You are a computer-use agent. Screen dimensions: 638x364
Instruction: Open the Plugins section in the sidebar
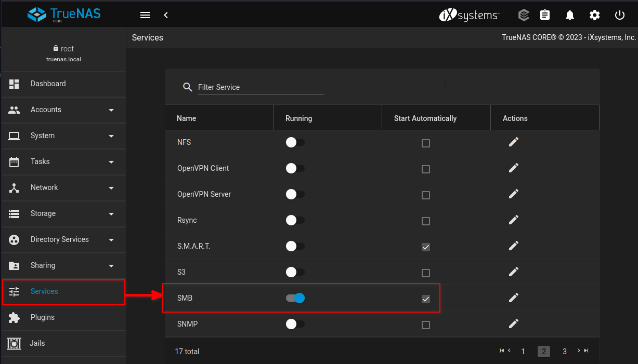click(42, 317)
